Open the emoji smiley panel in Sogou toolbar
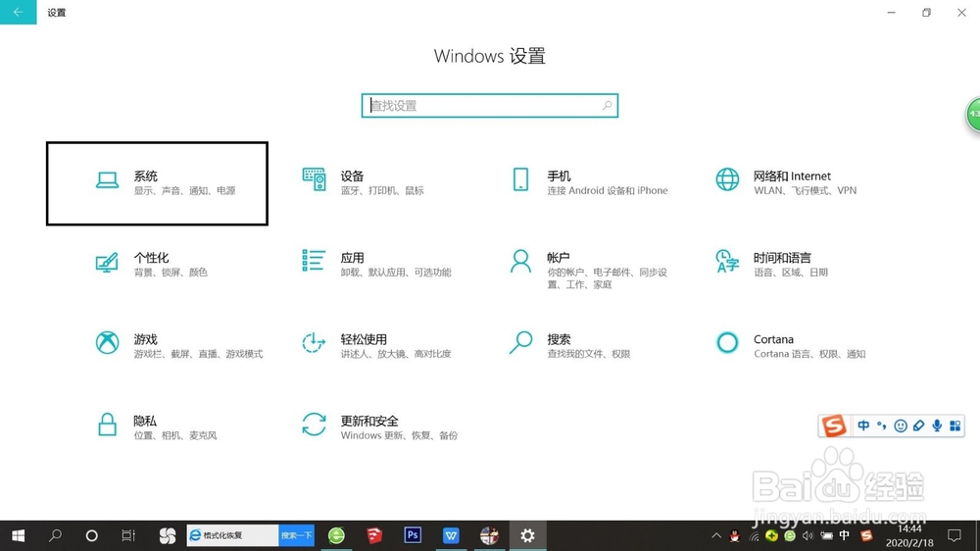Screen dimensions: 980x551 [900, 426]
